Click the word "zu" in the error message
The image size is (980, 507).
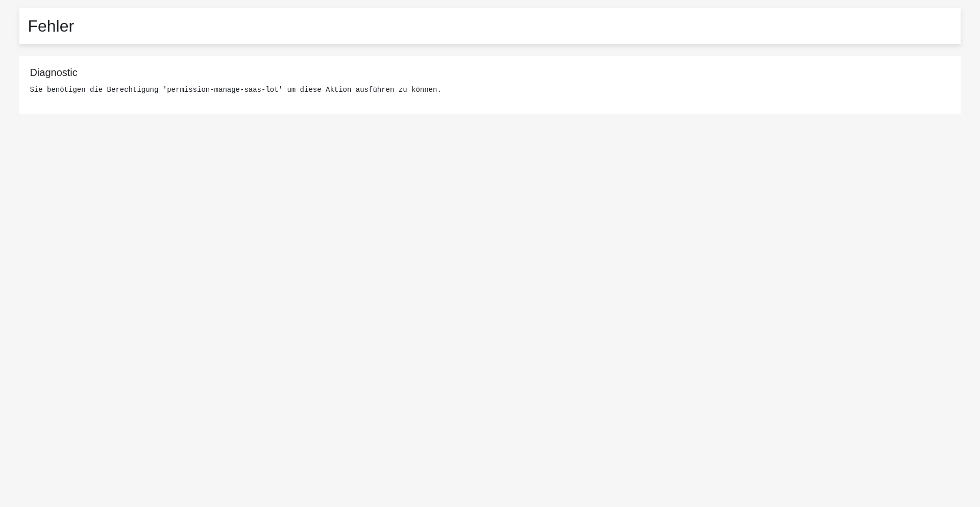tap(403, 90)
